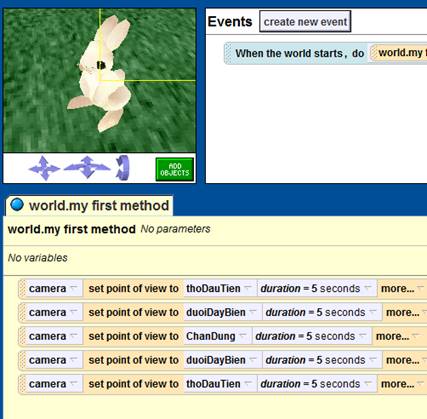
Task: Expand more... options in ChanDung statement
Action: coord(397,336)
